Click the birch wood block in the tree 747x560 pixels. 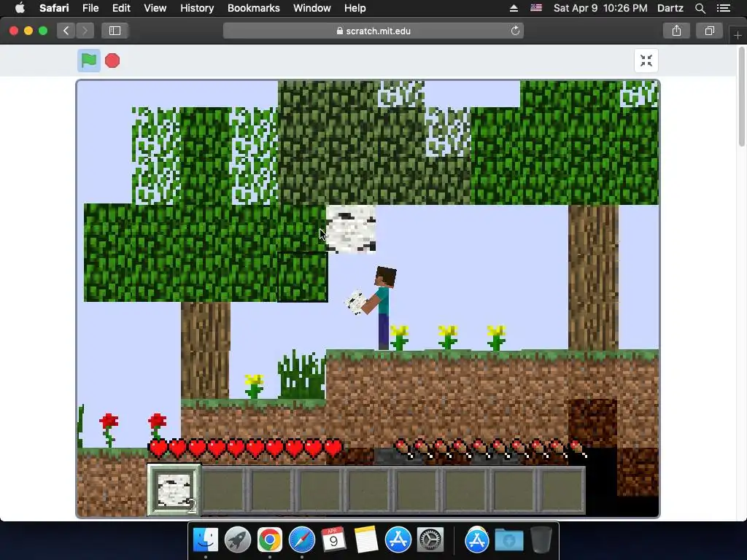coord(351,228)
